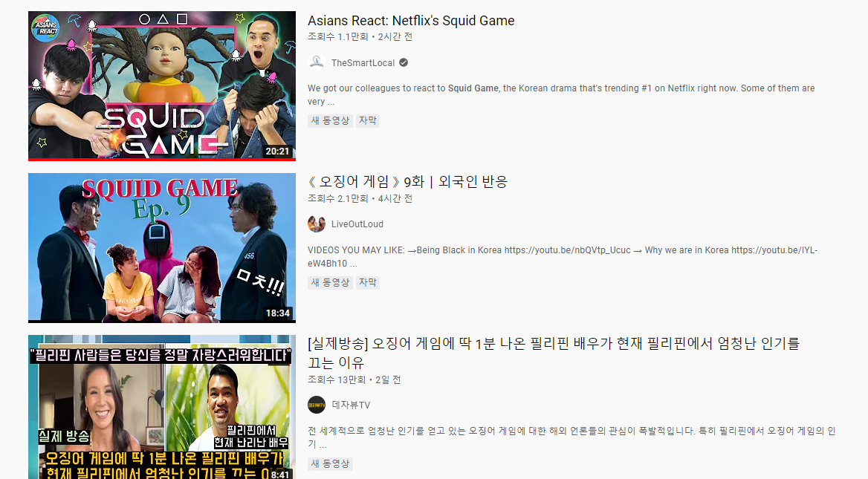
Task: Click the 8:41 duration label on thumbnail
Action: (280, 474)
